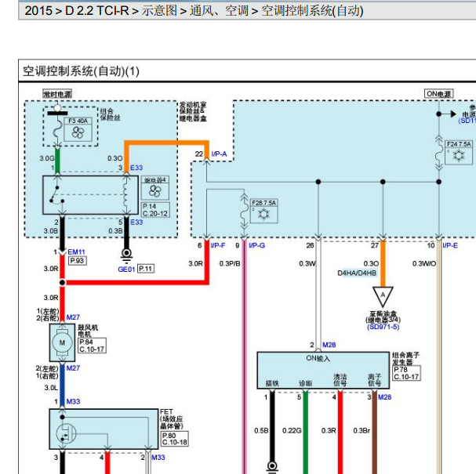Viewport: 476px width, 474px height.
Task: Click the 鼓风机电机 label
Action: [x=88, y=331]
